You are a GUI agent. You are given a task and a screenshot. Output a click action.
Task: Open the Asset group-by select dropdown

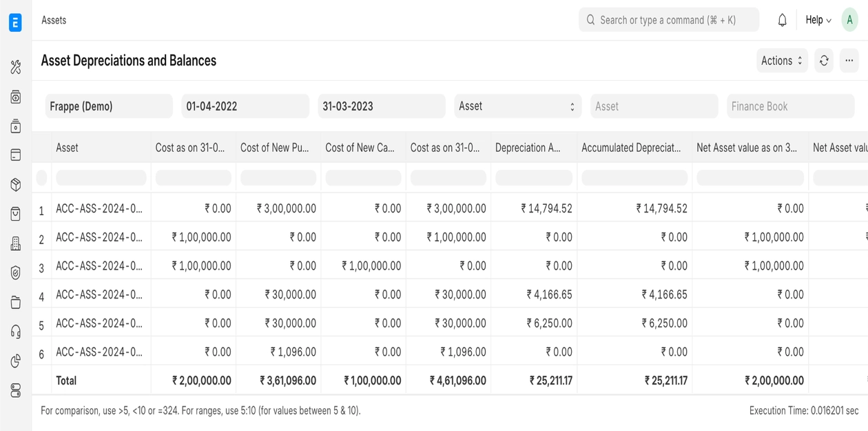(517, 106)
